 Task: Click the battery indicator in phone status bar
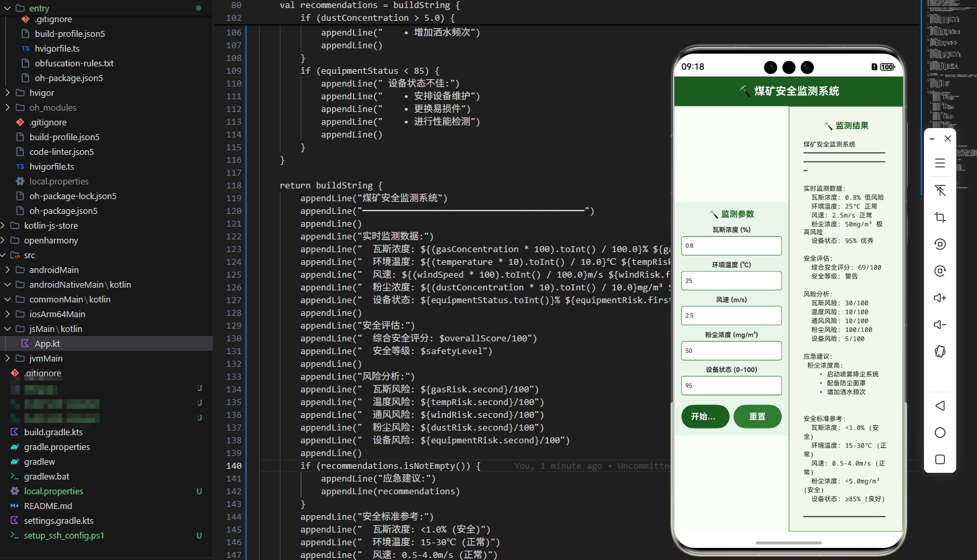coord(887,67)
